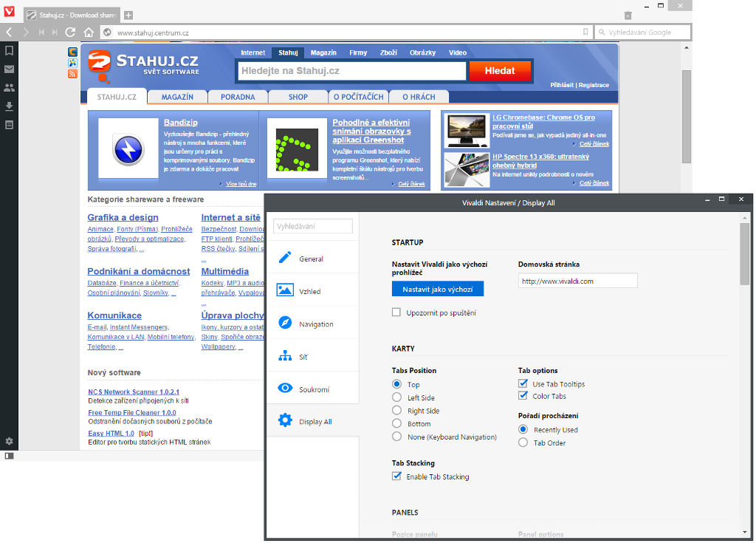
Task: Open the O HRÁCH tab
Action: point(419,97)
